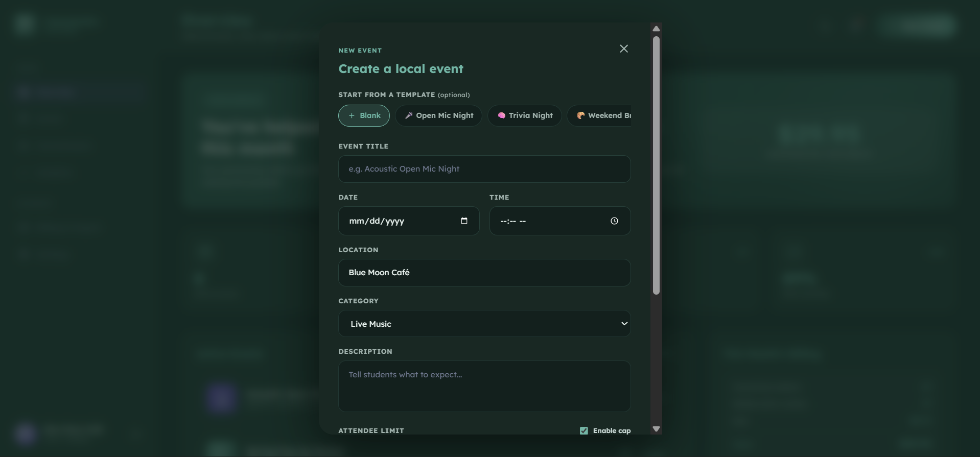Choose the Trivia Night template
This screenshot has width=980, height=457.
[x=524, y=115]
